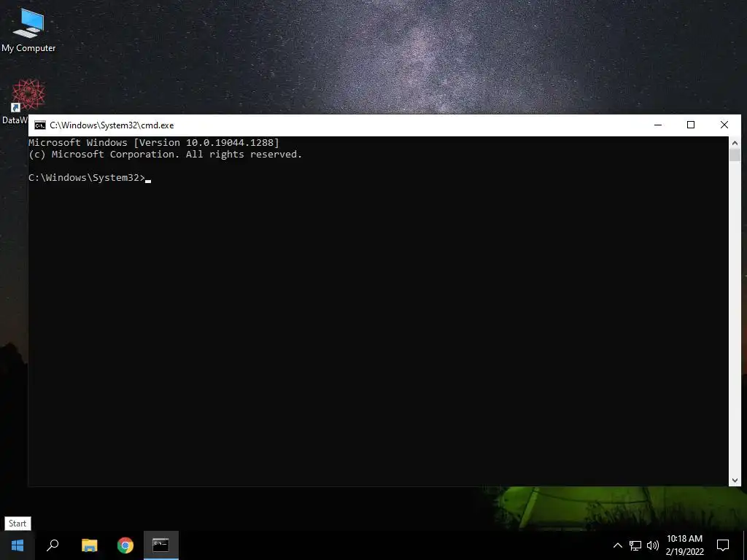
Task: Click the '(c) Microsoft Corporation. All rights reserved.' line
Action: (x=166, y=155)
